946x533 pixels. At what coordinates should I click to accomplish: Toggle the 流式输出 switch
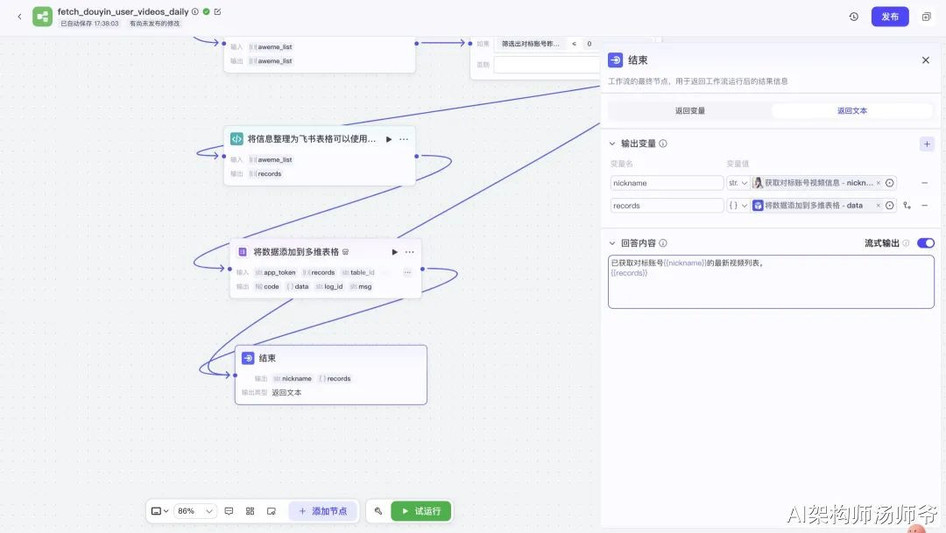(x=925, y=243)
